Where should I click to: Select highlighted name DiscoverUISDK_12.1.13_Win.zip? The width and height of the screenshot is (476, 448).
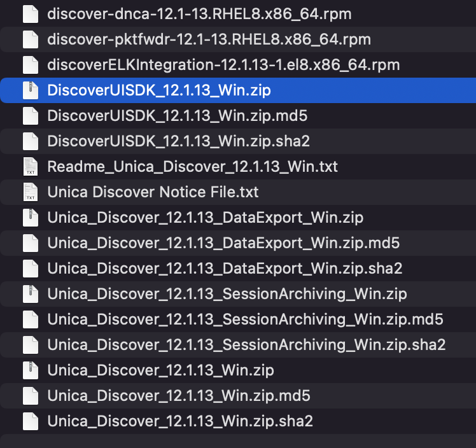click(x=159, y=91)
